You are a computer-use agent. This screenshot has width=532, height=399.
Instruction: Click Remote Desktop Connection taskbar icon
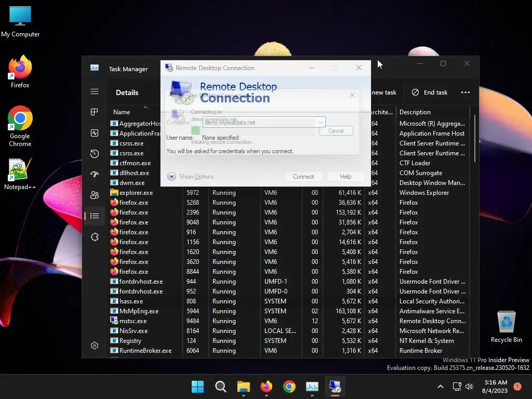coord(335,387)
